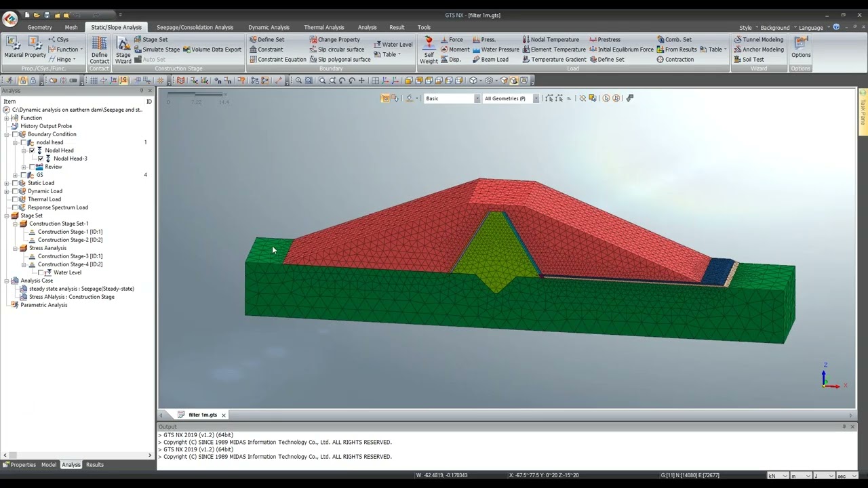Select the Disp. load tool

(450, 60)
